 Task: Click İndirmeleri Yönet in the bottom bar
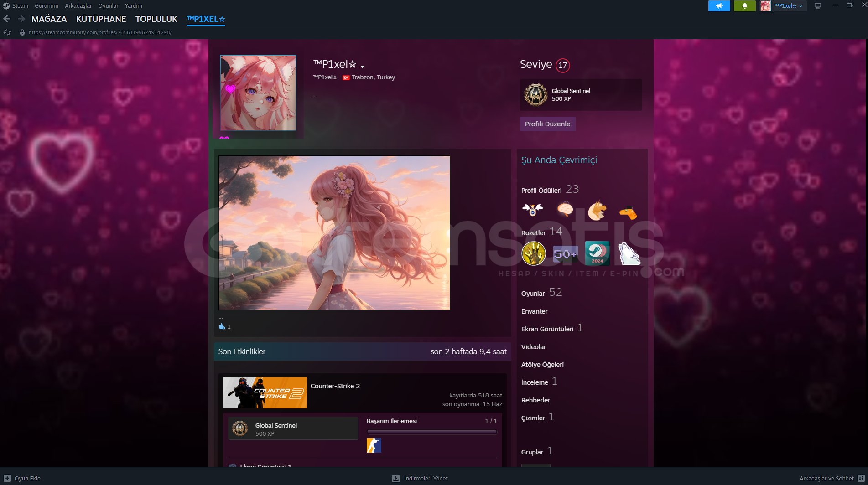pos(426,478)
